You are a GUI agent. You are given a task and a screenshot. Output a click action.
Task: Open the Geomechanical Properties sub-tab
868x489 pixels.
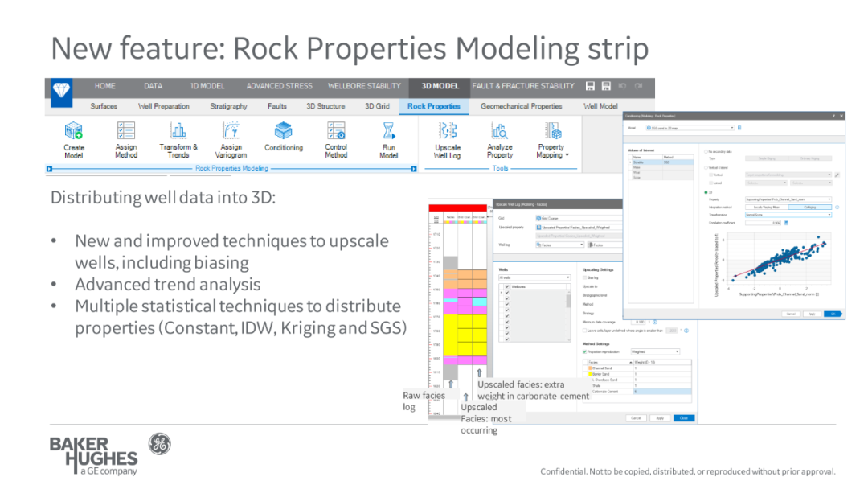coord(521,106)
